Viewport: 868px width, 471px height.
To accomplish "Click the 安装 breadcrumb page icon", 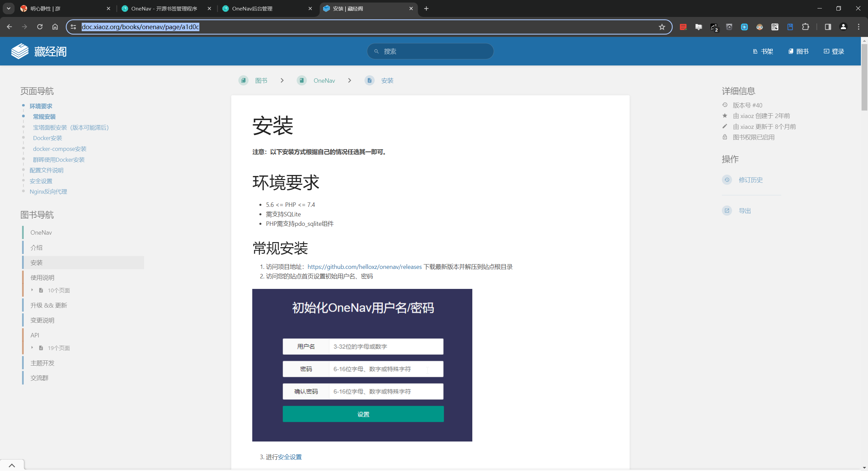I will pyautogui.click(x=370, y=80).
